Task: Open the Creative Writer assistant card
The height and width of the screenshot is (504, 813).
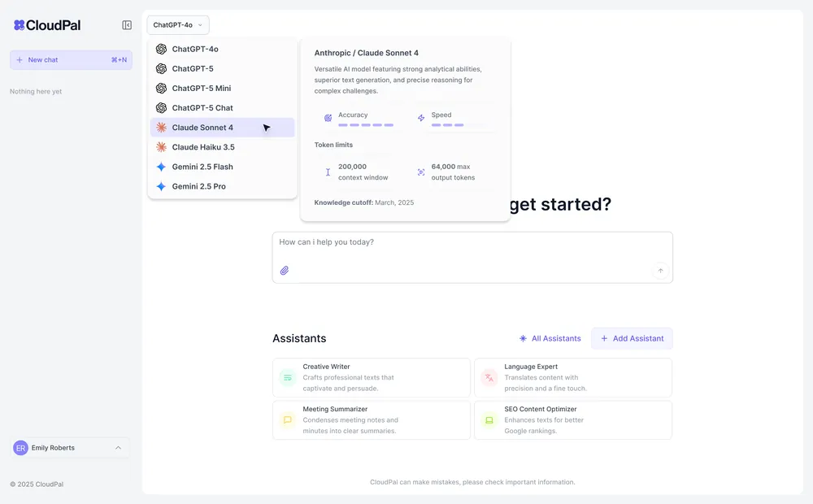Action: (x=372, y=377)
